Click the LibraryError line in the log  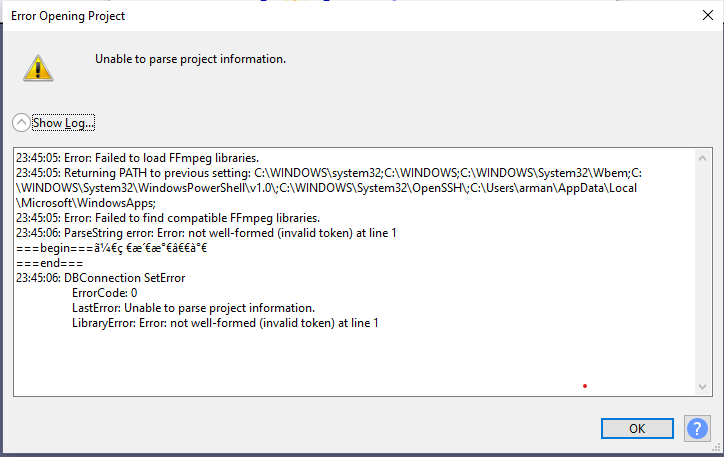[x=225, y=323]
